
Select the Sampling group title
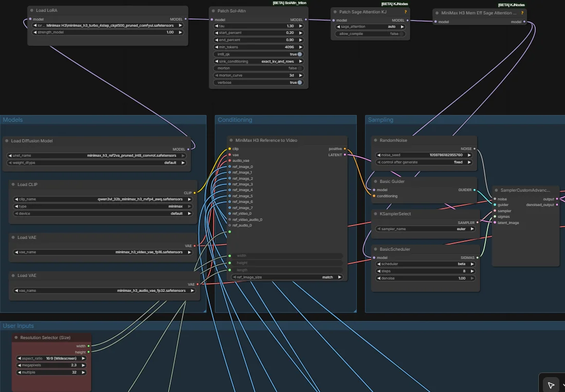(x=380, y=120)
